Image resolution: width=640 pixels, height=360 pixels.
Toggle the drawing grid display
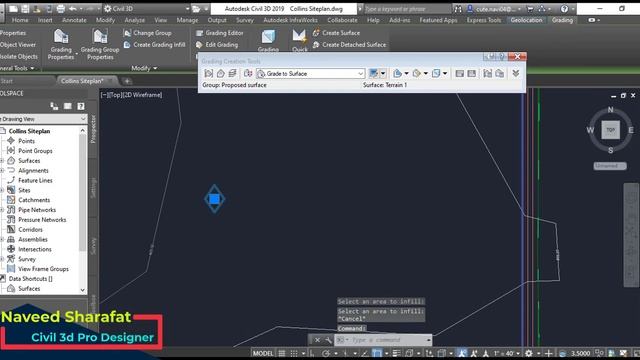click(282, 353)
